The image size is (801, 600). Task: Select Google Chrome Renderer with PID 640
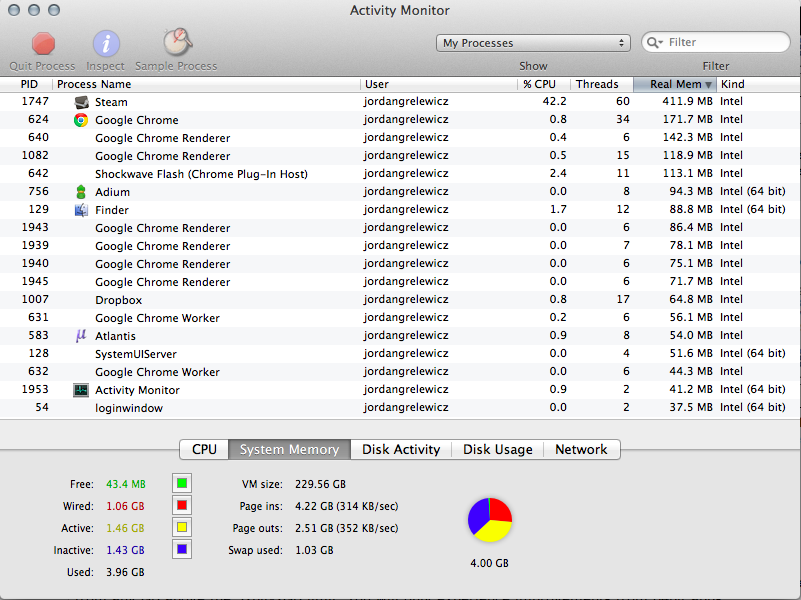(400, 138)
